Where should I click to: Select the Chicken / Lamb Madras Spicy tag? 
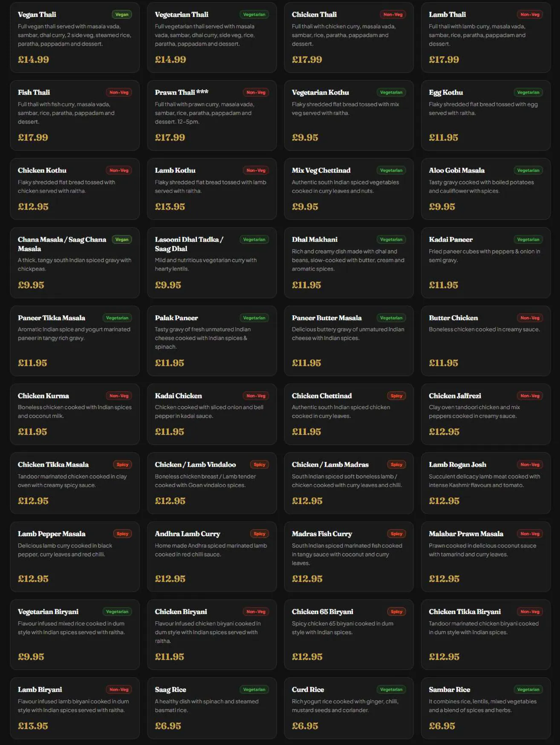click(x=396, y=465)
